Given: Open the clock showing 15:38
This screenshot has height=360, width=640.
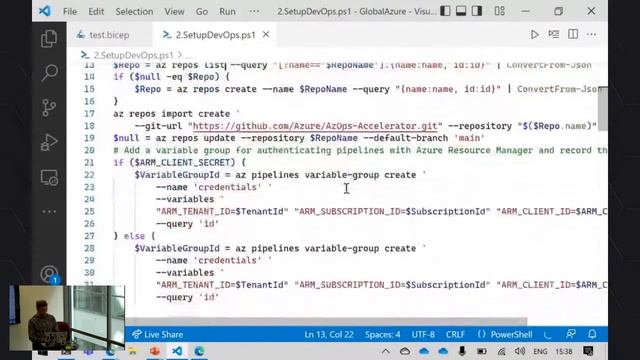Looking at the screenshot, I should click(564, 351).
